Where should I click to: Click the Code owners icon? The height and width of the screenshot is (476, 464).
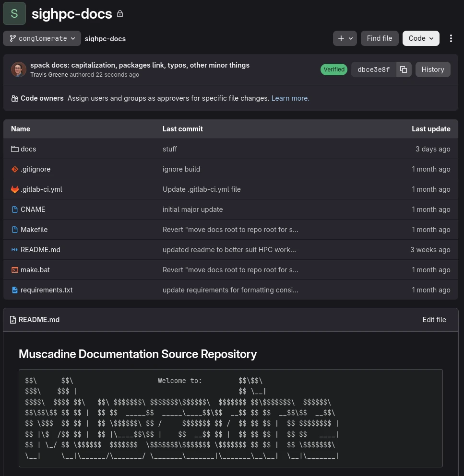tap(14, 98)
